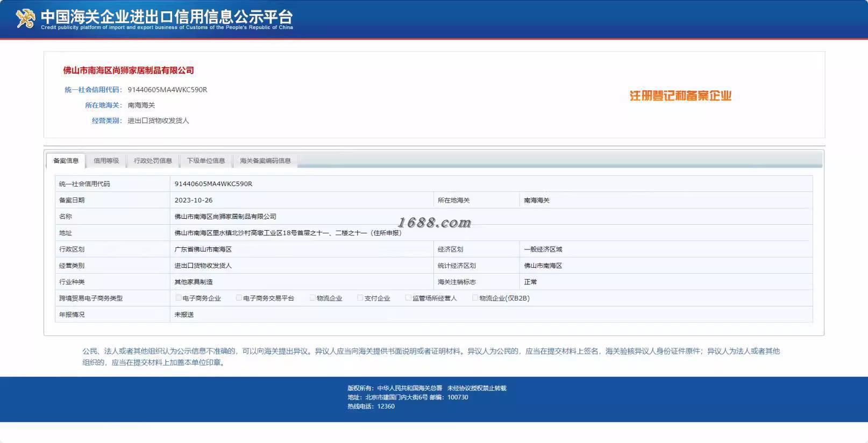Enable the 支付企业 checkbox
The image size is (868, 443).
click(360, 298)
